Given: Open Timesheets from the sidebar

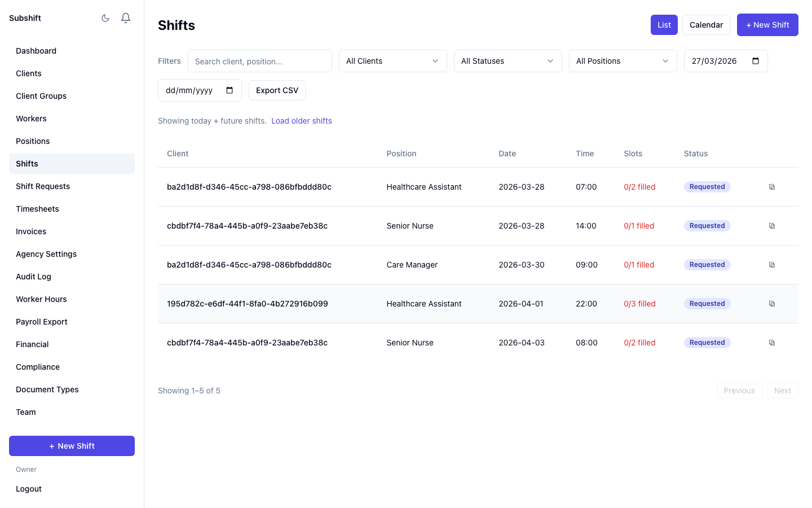Looking at the screenshot, I should 37,208.
